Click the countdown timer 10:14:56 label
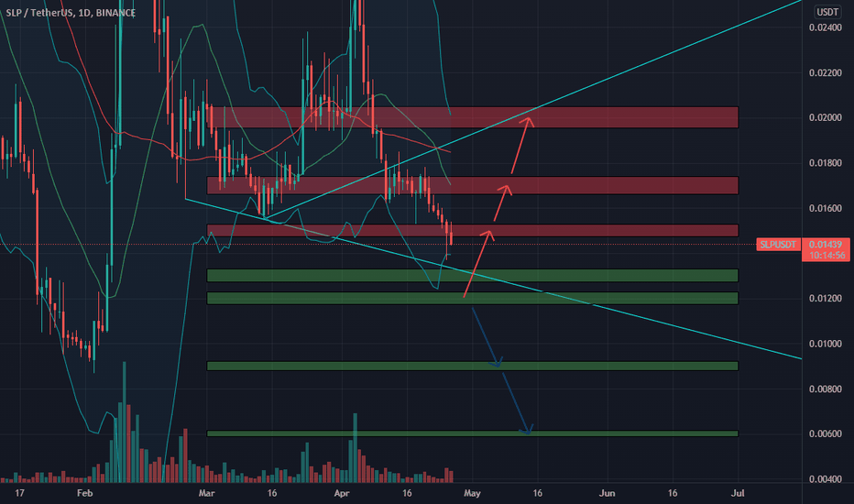 pyautogui.click(x=827, y=255)
